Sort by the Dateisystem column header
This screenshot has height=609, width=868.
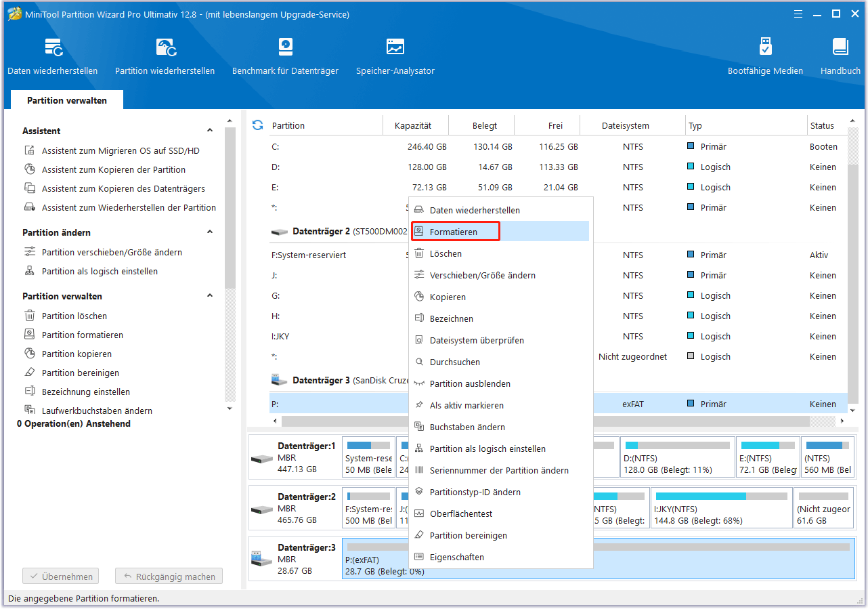tap(625, 125)
